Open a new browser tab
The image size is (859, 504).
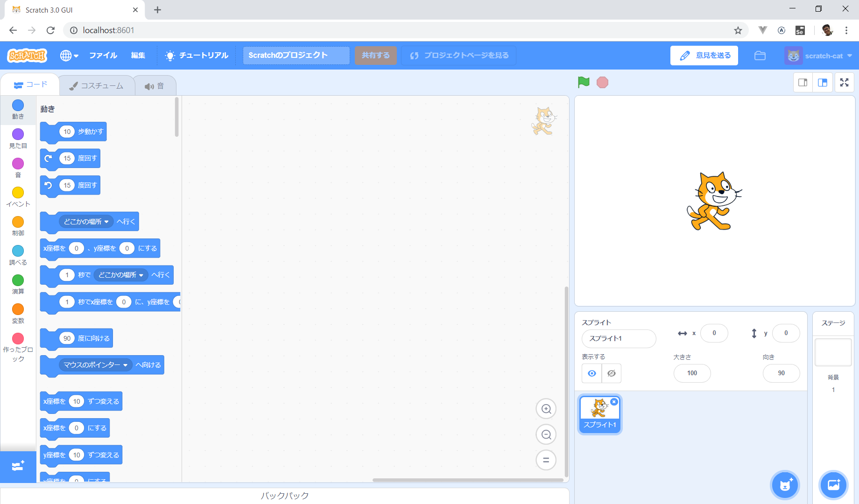[x=158, y=10]
